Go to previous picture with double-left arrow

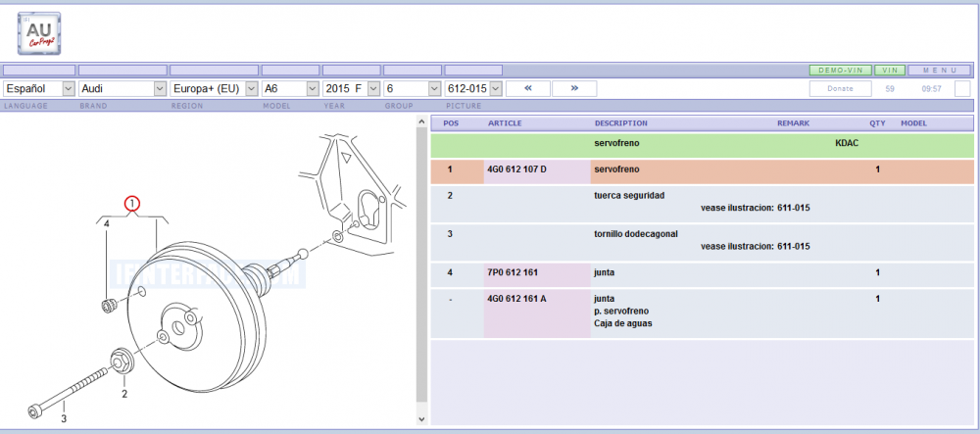point(528,88)
